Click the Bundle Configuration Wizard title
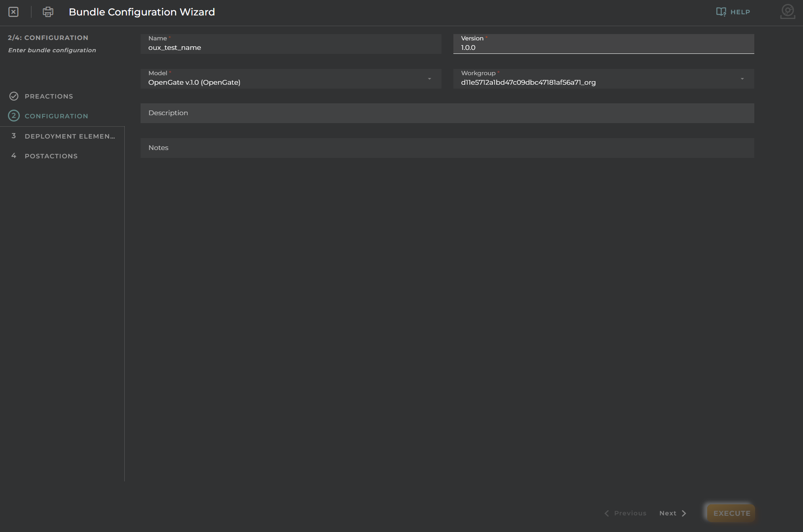The height and width of the screenshot is (532, 803). (142, 12)
